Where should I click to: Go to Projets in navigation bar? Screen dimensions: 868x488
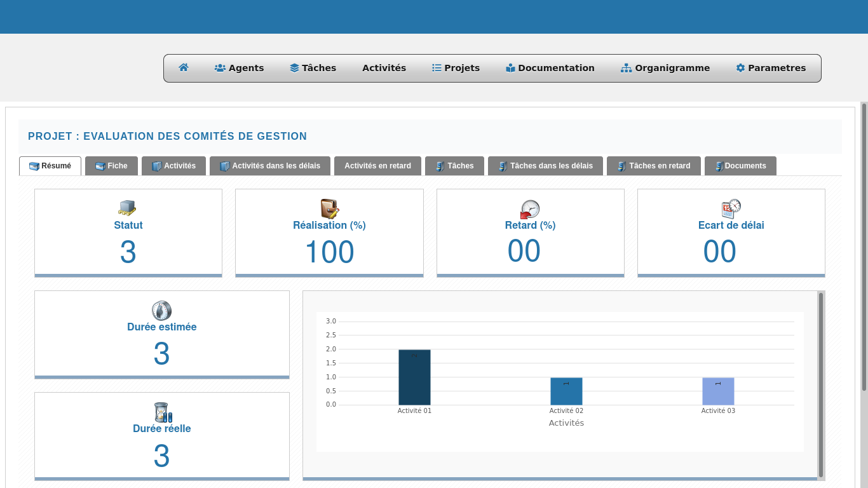(x=456, y=68)
